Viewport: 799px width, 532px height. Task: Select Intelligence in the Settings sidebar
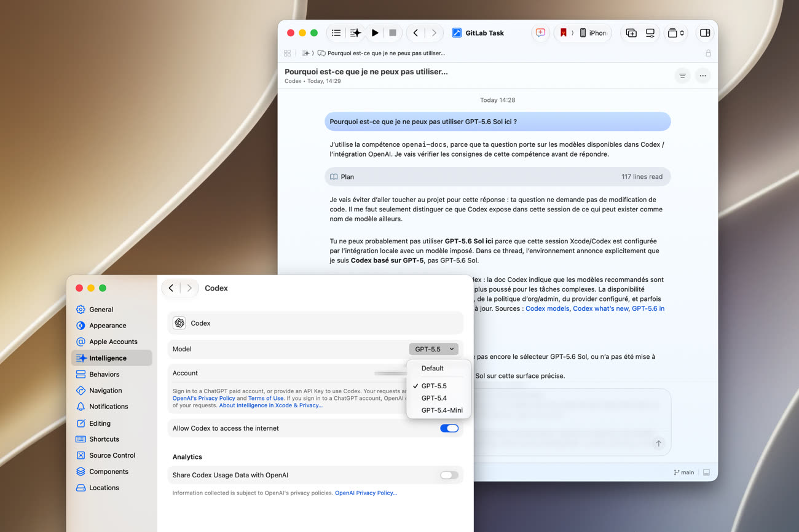(x=112, y=358)
